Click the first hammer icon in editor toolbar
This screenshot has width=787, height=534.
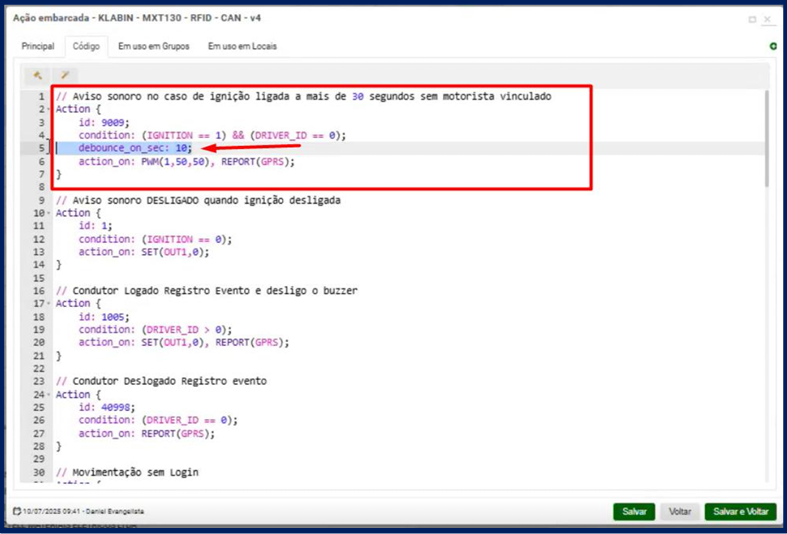(x=38, y=75)
